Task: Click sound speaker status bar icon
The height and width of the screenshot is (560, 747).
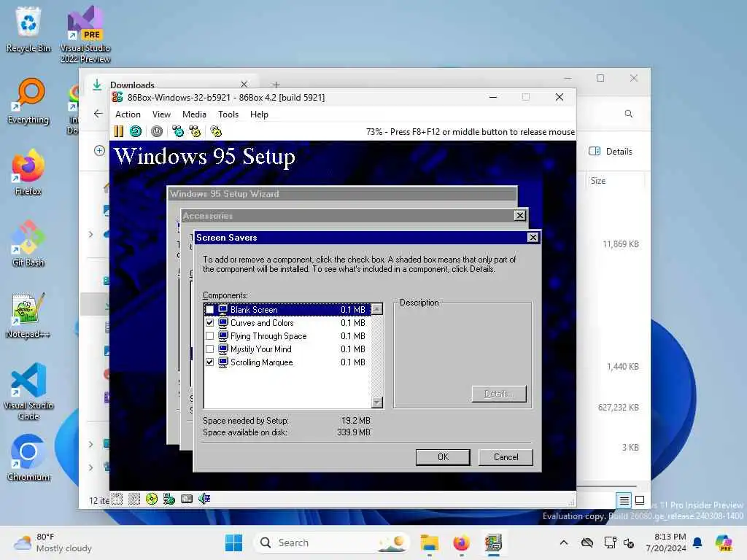Action: click(204, 499)
